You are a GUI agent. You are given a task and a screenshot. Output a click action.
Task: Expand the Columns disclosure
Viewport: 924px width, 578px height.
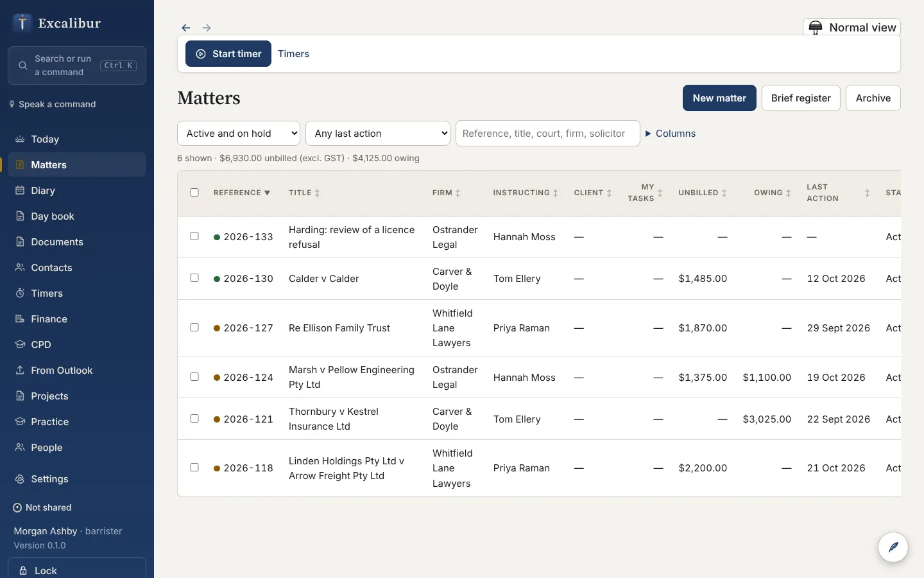pyautogui.click(x=671, y=134)
